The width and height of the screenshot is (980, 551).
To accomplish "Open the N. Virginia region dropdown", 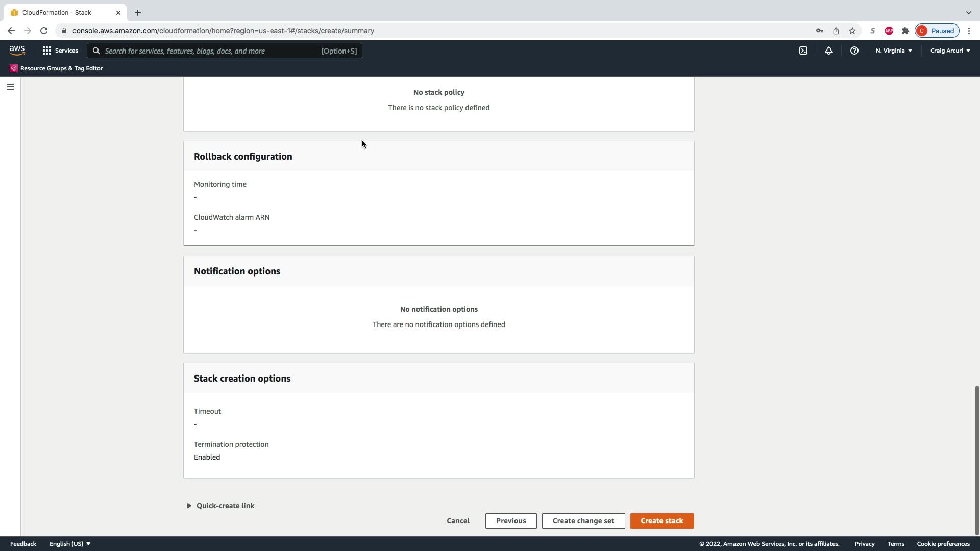I will pos(894,51).
